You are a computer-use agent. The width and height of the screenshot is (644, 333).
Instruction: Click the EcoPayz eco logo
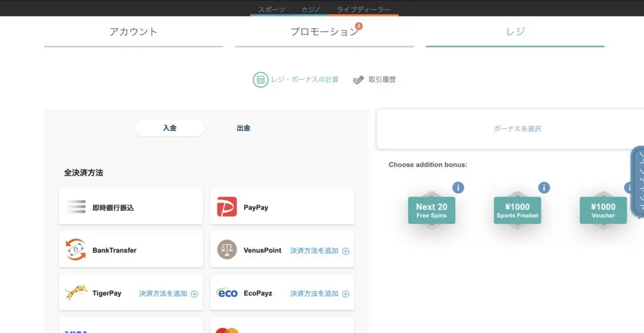(x=226, y=293)
